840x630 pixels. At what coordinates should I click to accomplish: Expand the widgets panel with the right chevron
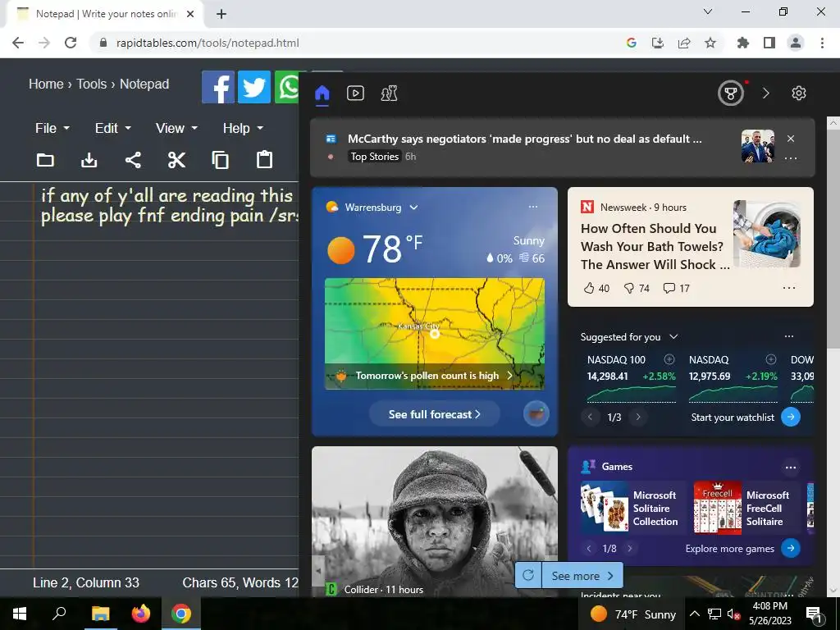[x=765, y=94]
